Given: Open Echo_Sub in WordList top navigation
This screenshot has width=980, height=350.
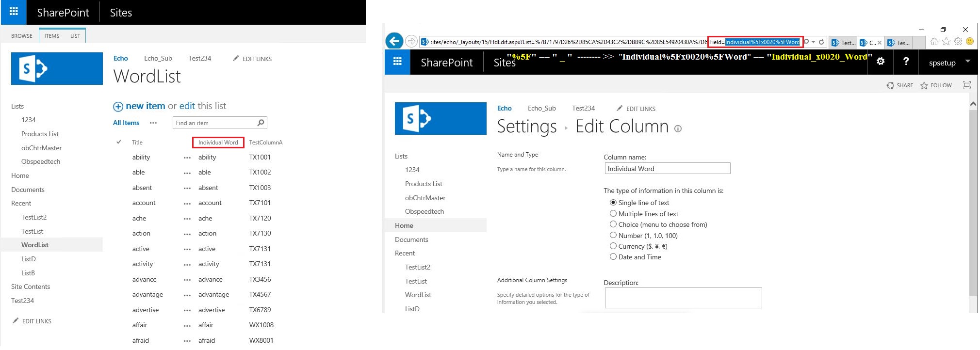Looking at the screenshot, I should pyautogui.click(x=158, y=58).
